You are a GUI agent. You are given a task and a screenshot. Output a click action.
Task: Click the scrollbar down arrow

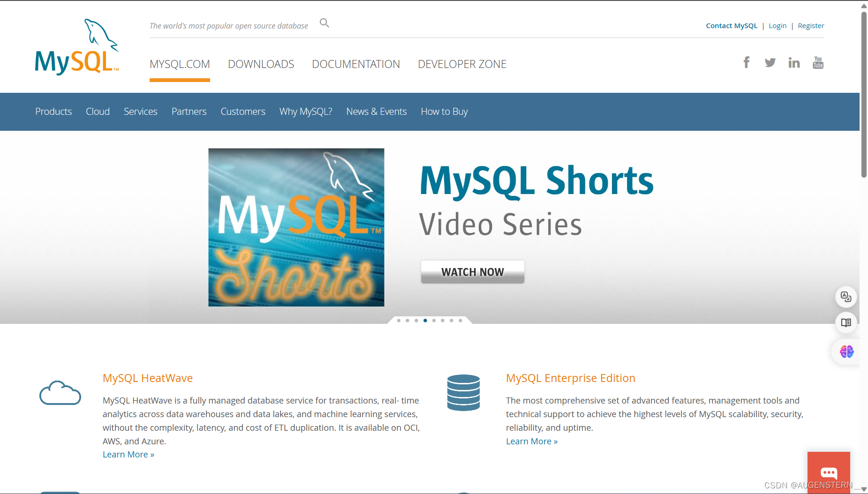pyautogui.click(x=864, y=489)
